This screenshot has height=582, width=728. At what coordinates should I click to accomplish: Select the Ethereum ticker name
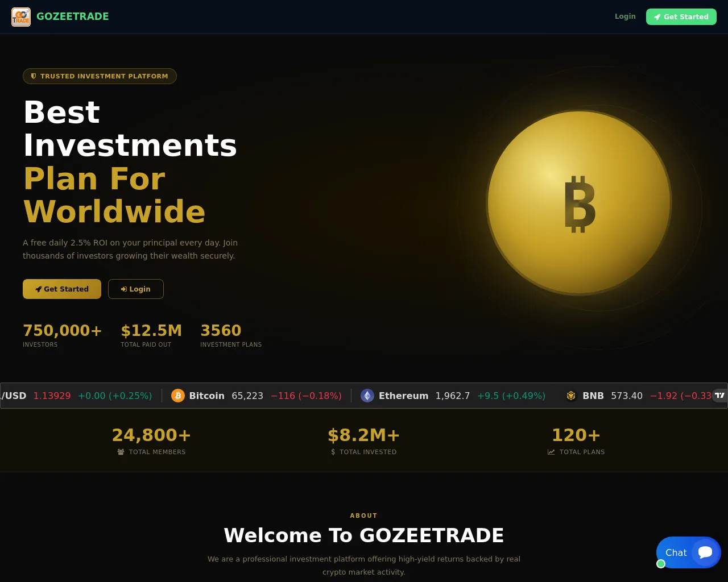[x=404, y=396]
